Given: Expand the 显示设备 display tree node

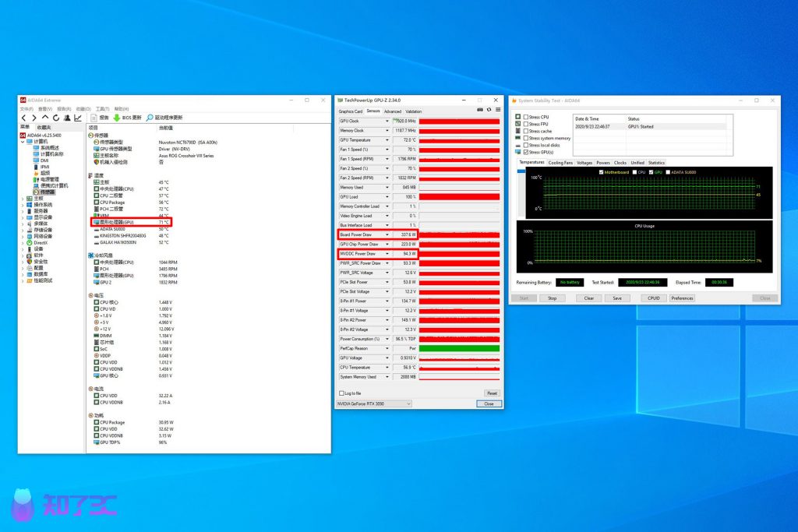Looking at the screenshot, I should point(23,217).
